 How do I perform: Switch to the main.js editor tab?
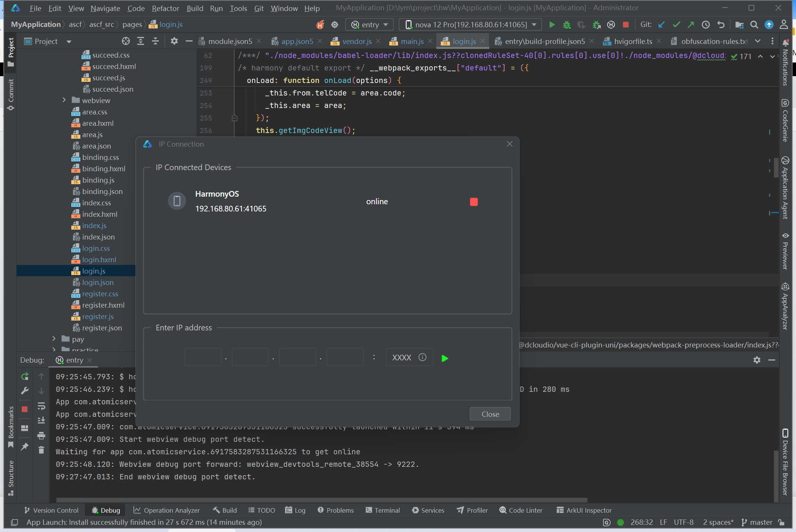(412, 41)
